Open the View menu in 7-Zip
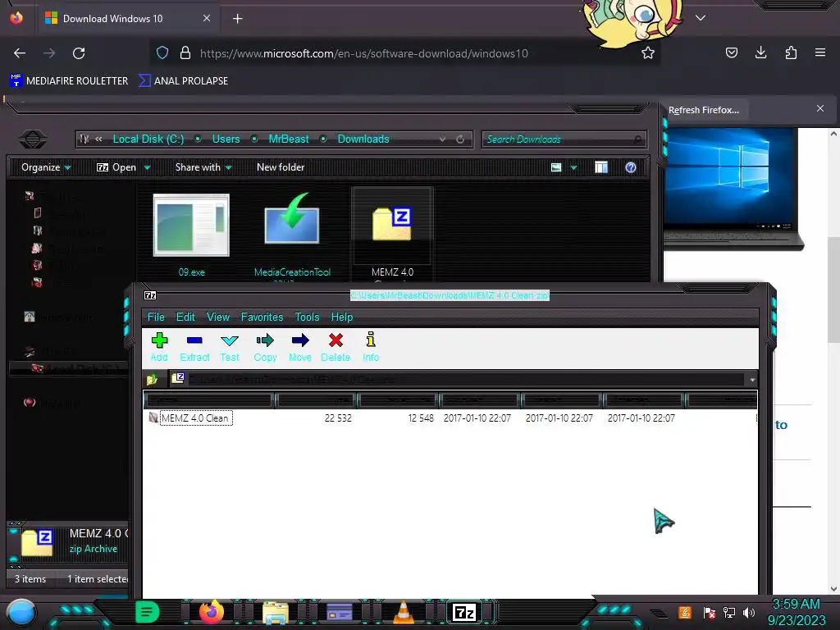Viewport: 840px width, 630px height. point(218,317)
